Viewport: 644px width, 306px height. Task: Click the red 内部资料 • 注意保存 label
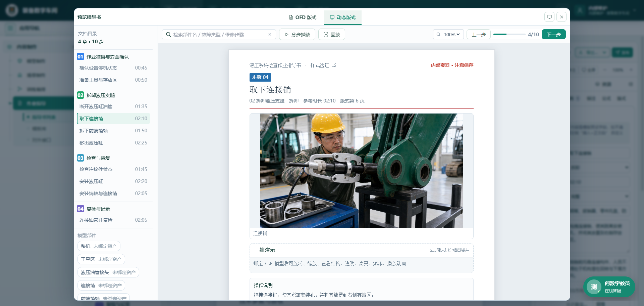click(452, 65)
